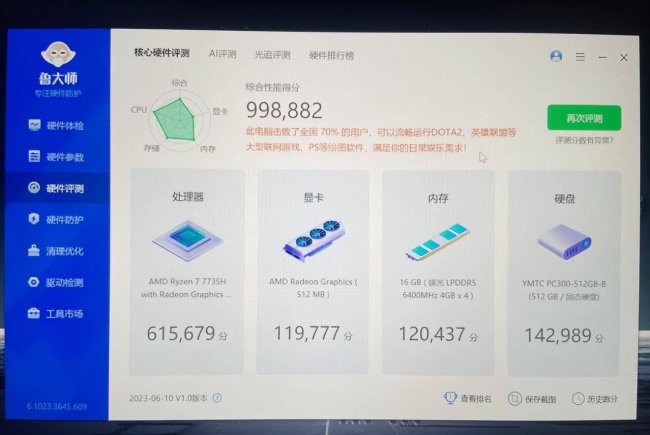Viewport: 650px width, 435px height.
Task: Click the AMD Radeon Graphics 512 MB text
Action: [313, 288]
